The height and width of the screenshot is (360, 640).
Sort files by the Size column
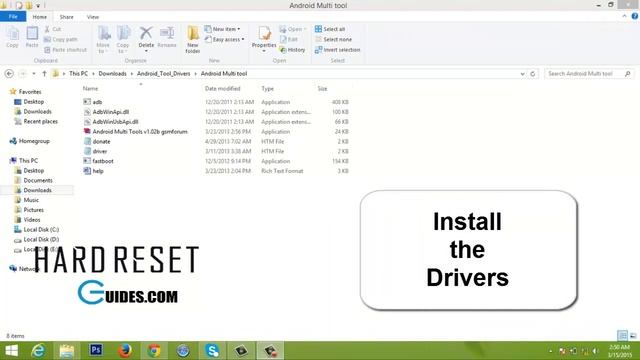pos(322,89)
